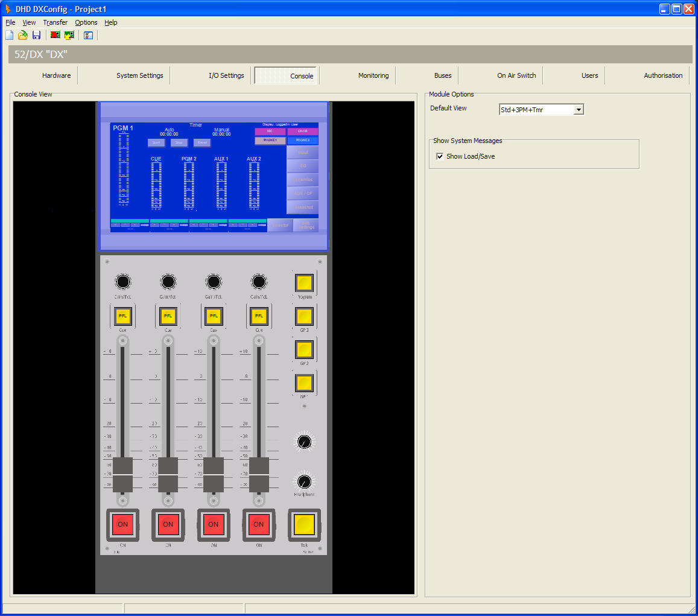Viewport: 698px width, 616px height.
Task: Toggle the first channel's PFL Cue button
Action: 123,316
